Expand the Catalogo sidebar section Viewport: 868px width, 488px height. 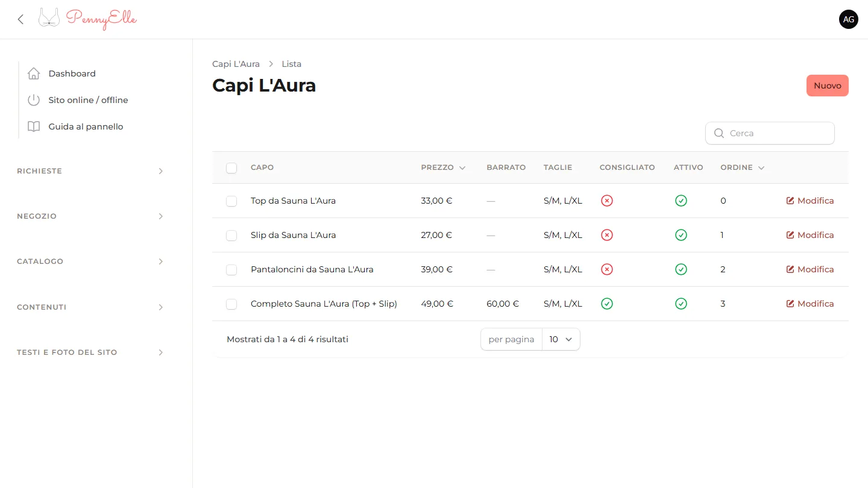(x=90, y=261)
